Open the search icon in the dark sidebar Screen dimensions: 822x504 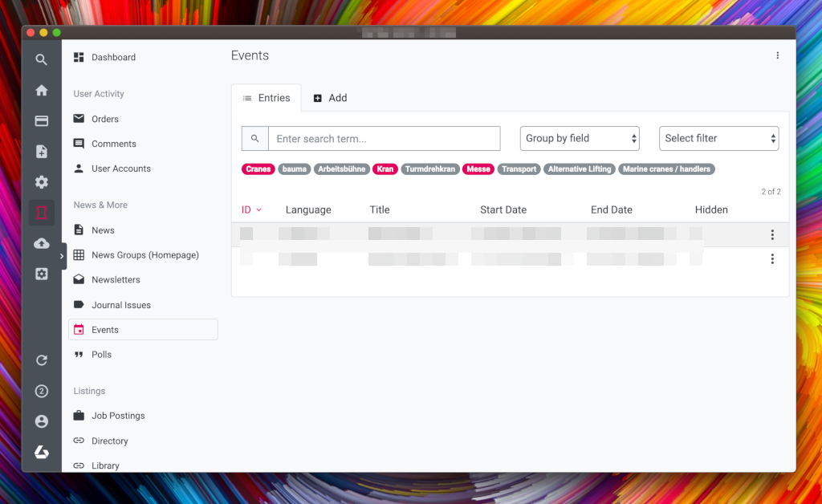point(42,59)
